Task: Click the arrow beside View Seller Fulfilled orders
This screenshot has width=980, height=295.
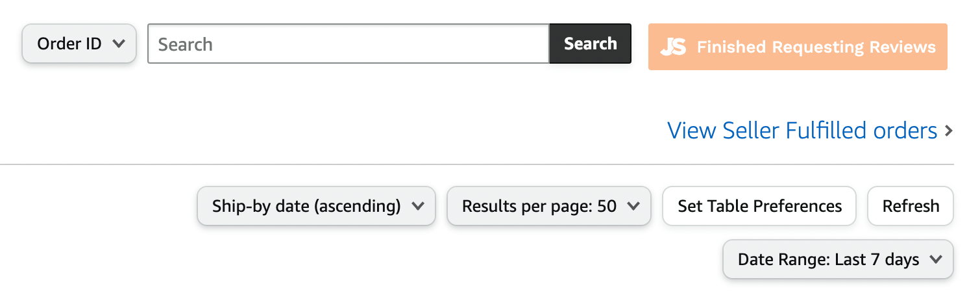Action: (x=949, y=131)
